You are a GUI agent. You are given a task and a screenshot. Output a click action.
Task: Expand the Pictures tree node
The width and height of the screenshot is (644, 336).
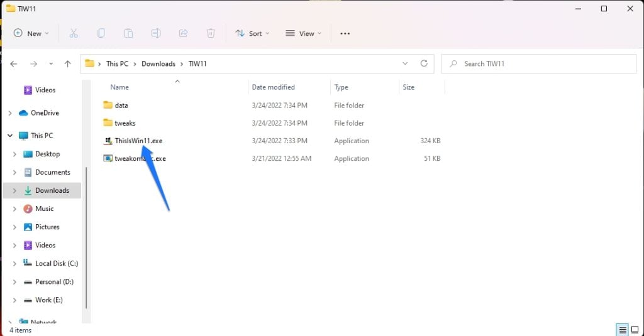pos(15,227)
